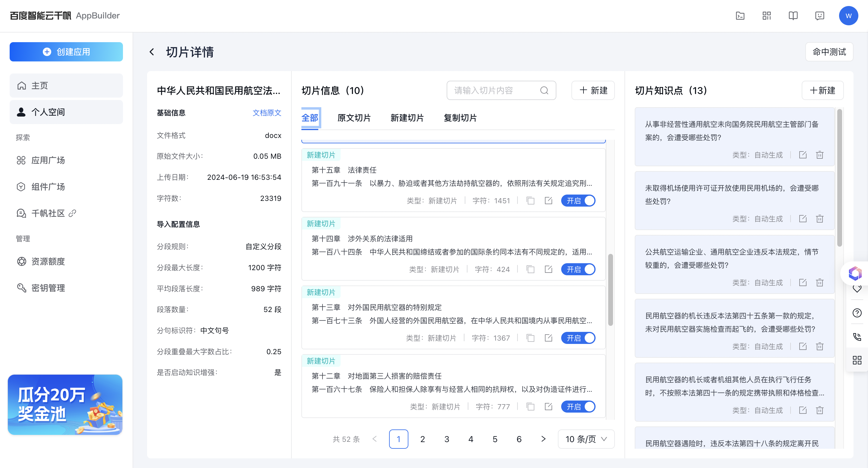This screenshot has width=868, height=468.
Task: Open the user avatar W
Action: pyautogui.click(x=848, y=16)
